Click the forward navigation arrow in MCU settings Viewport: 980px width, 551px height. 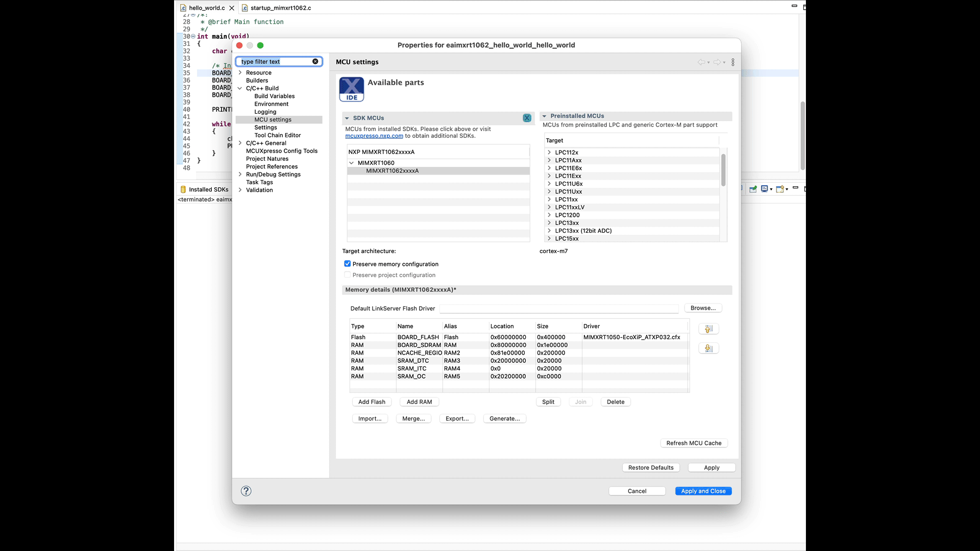[718, 62]
